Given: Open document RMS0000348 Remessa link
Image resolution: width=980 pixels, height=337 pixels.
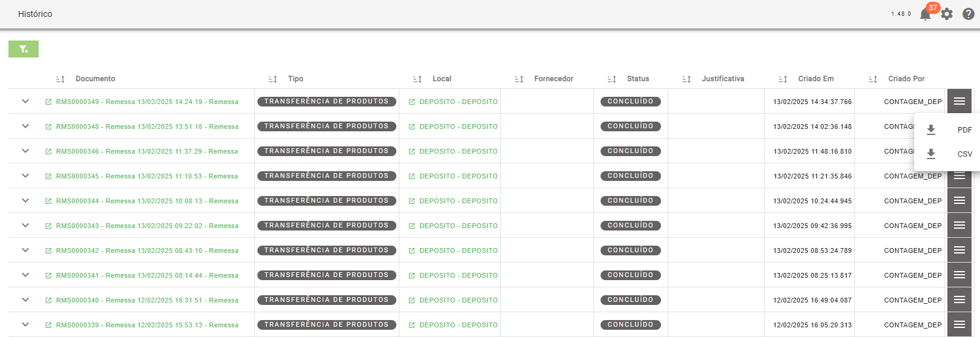Looking at the screenshot, I should point(147,126).
